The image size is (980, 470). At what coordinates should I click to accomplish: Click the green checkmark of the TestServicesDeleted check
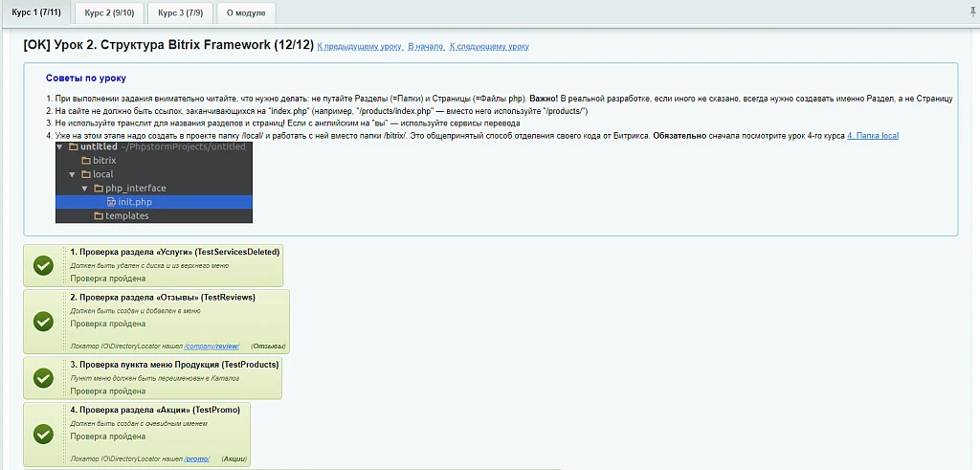click(x=43, y=265)
